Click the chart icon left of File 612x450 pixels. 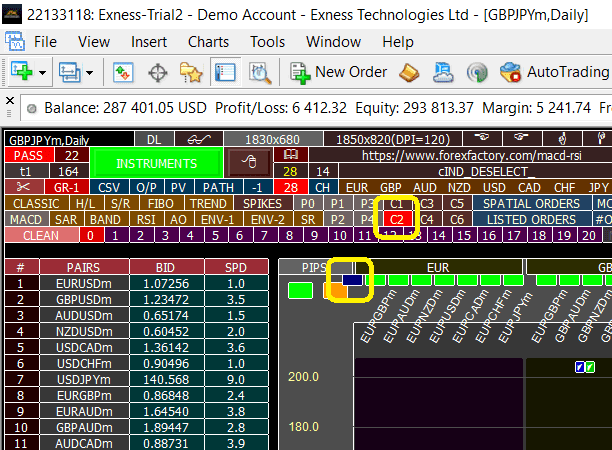pos(15,41)
